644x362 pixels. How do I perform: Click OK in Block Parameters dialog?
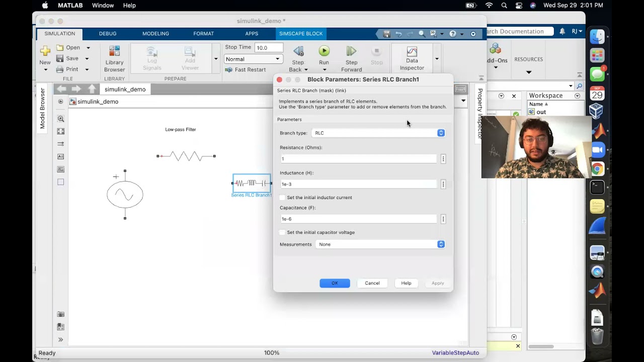[335, 283]
